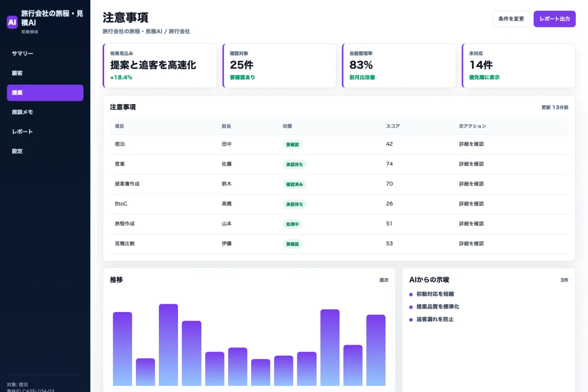Select the 提案 sidebar item
The image size is (588, 392).
point(45,93)
